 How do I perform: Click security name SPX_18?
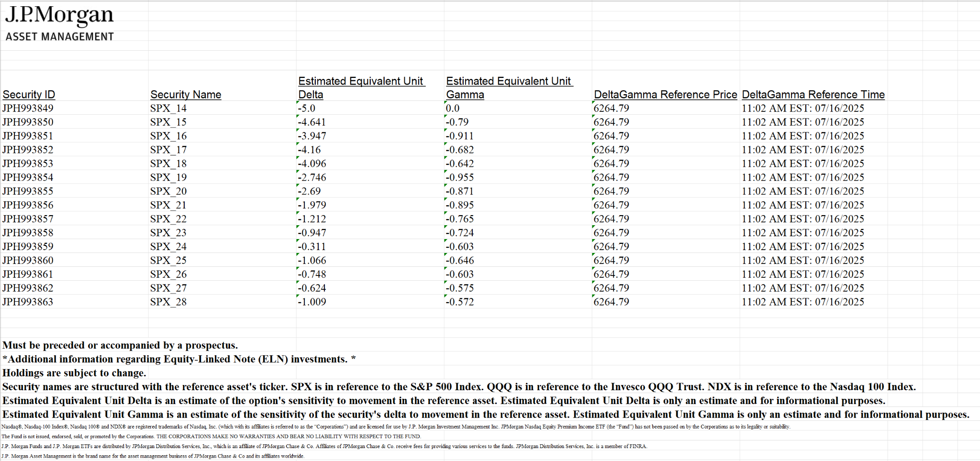pos(168,164)
